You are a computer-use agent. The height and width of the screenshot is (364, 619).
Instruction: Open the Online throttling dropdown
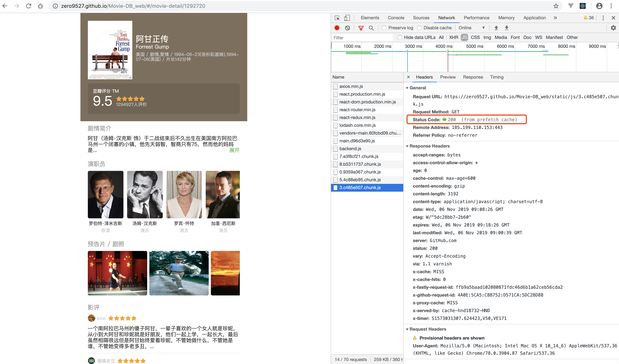(x=471, y=28)
